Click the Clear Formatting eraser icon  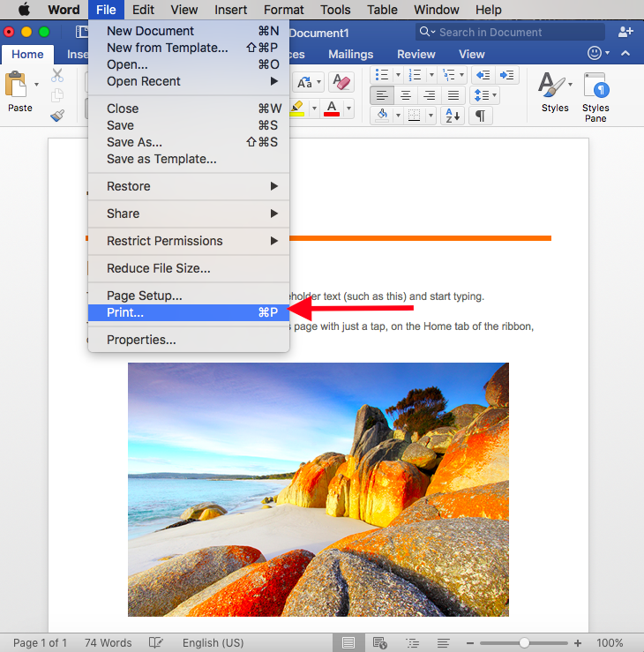tap(341, 82)
